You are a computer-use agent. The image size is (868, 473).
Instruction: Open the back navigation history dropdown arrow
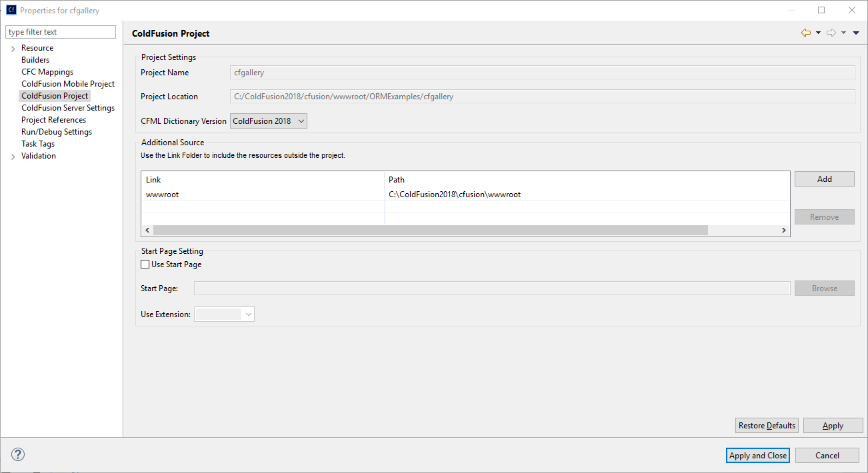click(817, 32)
